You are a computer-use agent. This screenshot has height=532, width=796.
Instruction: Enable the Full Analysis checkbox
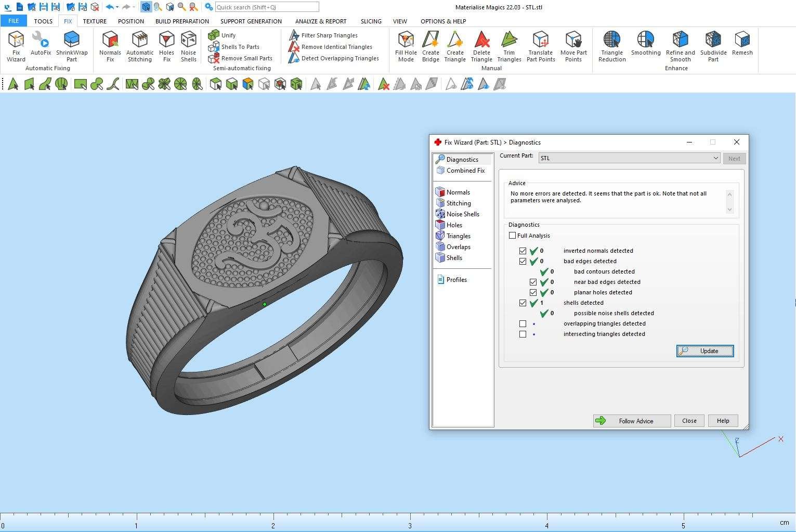[x=513, y=236]
